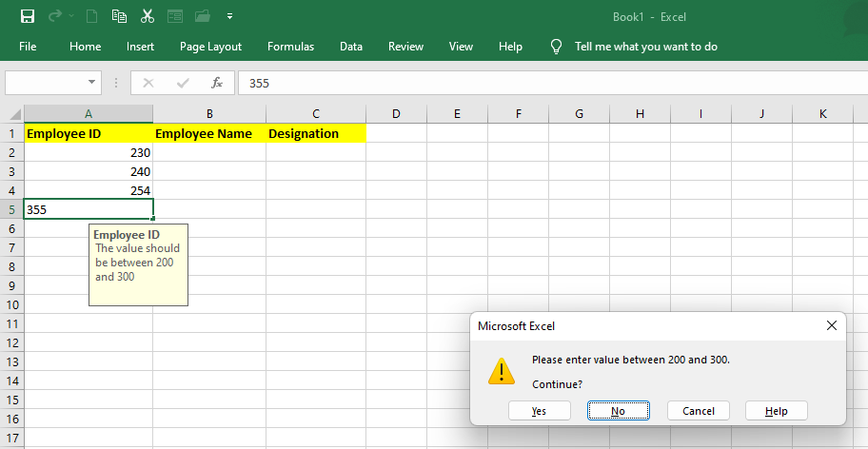This screenshot has height=449, width=868.
Task: Click the lightbulb Tell Me icon
Action: [557, 47]
